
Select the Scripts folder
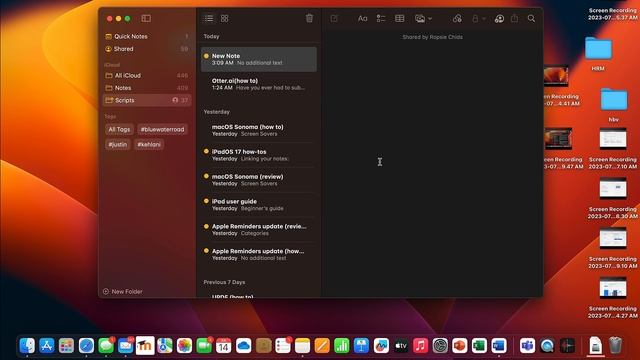coord(147,100)
